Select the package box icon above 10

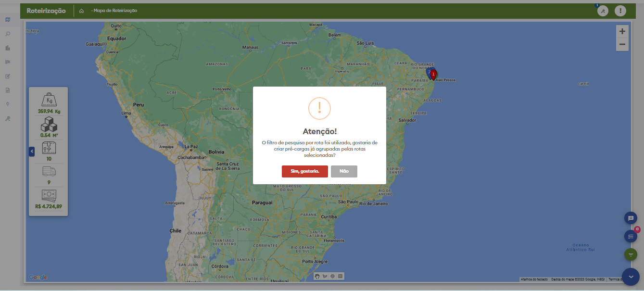pyautogui.click(x=49, y=148)
